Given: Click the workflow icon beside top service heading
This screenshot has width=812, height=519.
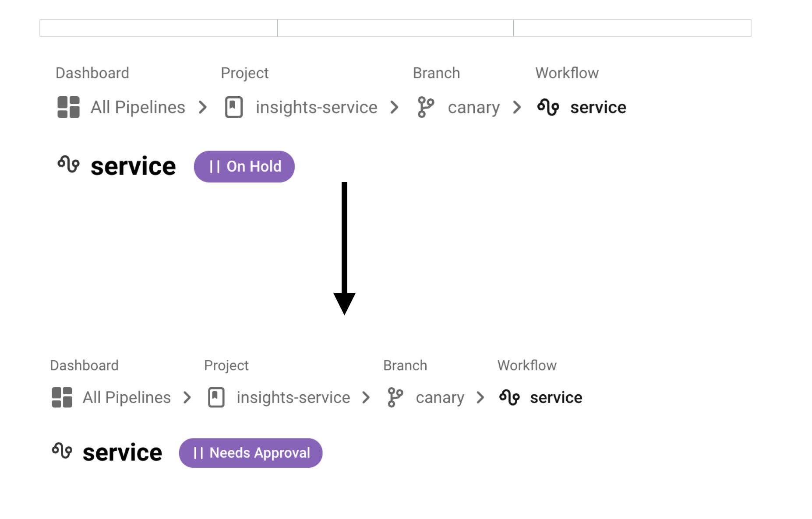Looking at the screenshot, I should tap(69, 165).
